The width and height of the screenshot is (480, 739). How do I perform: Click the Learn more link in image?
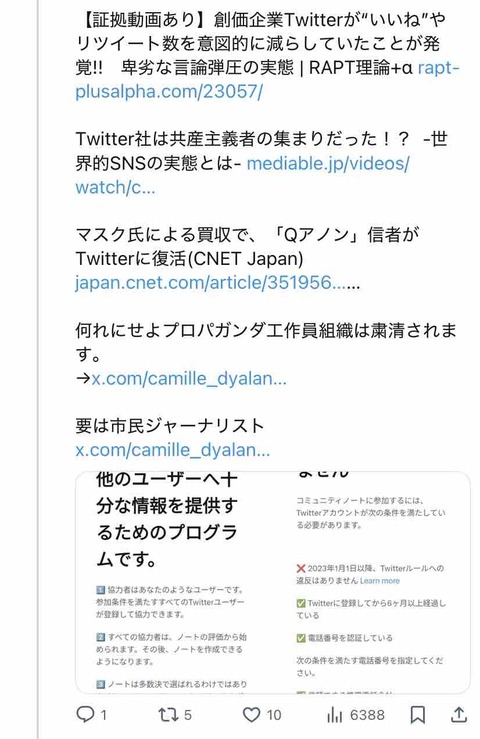coord(380,581)
